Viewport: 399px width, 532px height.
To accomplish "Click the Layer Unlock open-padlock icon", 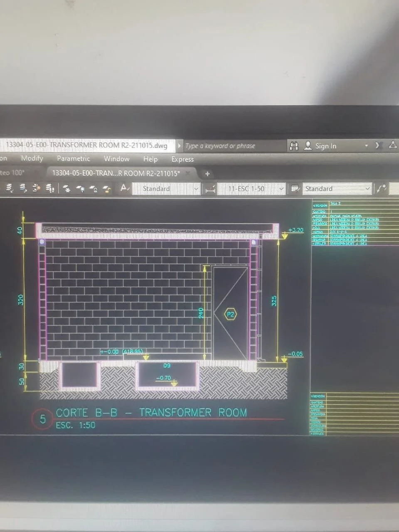I will coord(107,189).
